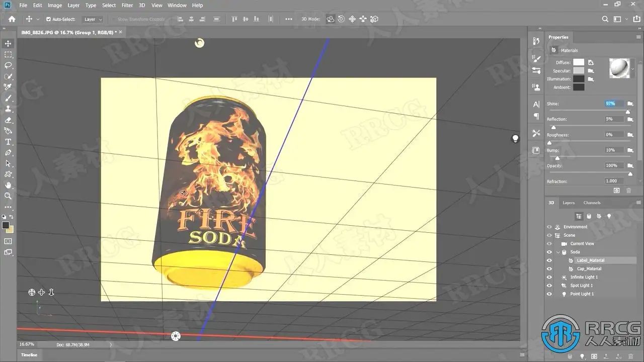This screenshot has height=362, width=644.
Task: Filter 3D panel by meshes
Action: (x=589, y=216)
